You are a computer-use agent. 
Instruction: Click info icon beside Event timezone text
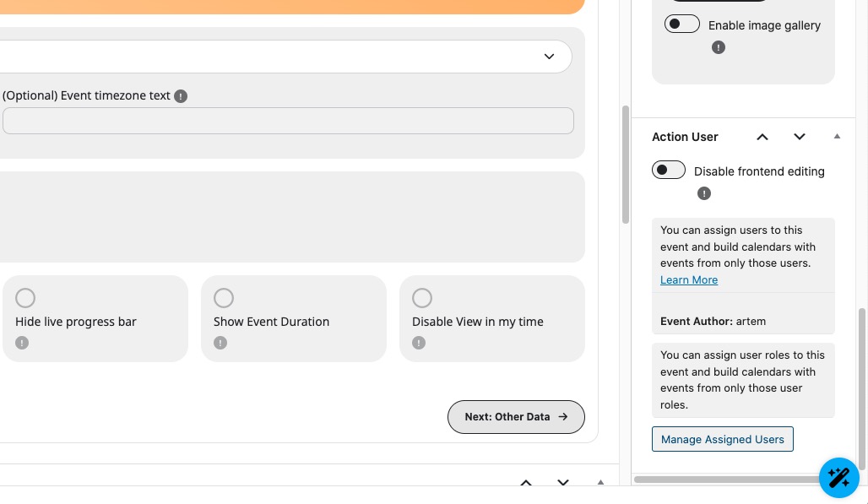click(181, 96)
